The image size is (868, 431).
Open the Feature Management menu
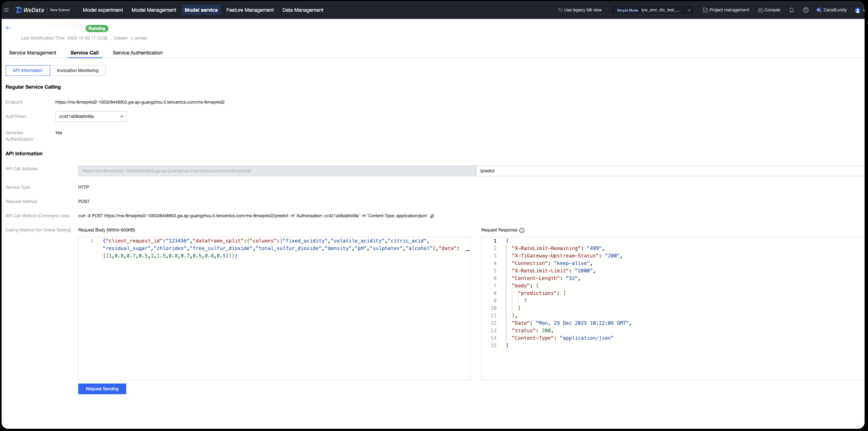250,10
